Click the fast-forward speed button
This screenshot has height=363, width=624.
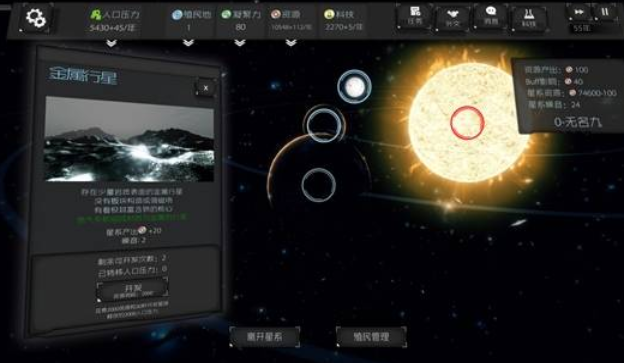coord(579,12)
